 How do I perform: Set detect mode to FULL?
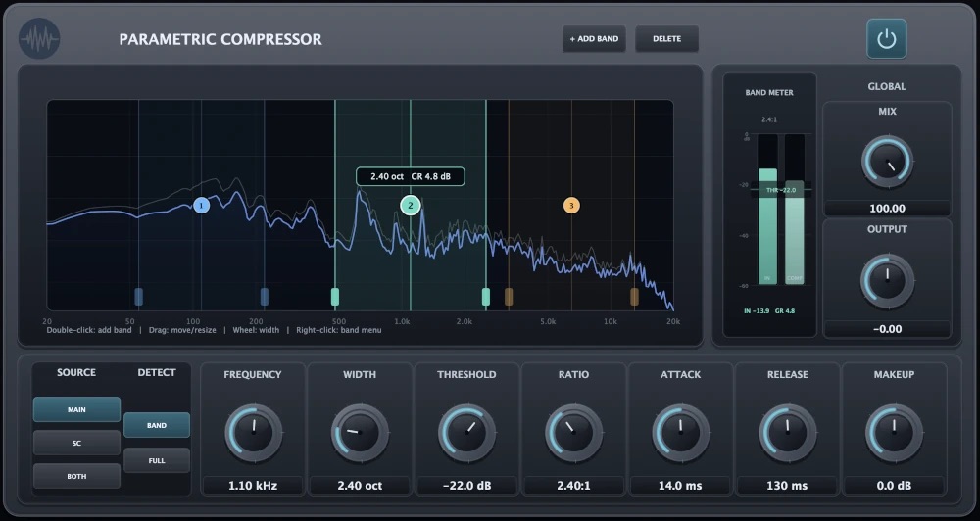157,461
